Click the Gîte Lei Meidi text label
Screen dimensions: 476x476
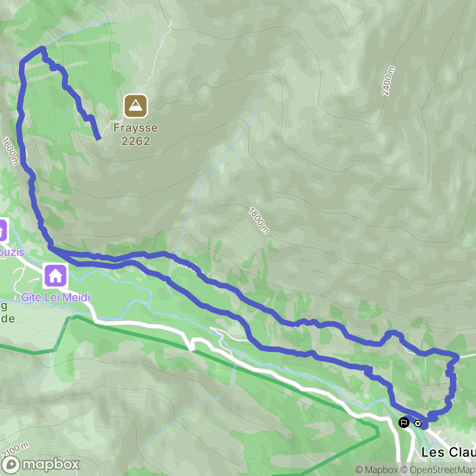point(56,297)
